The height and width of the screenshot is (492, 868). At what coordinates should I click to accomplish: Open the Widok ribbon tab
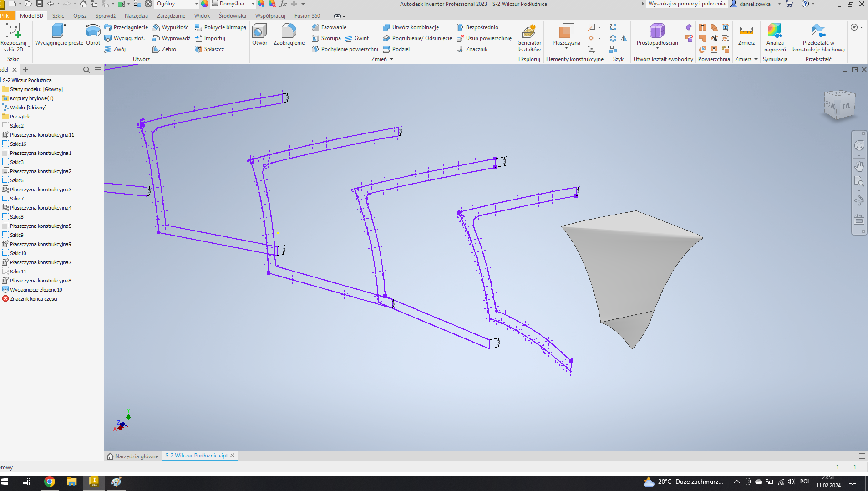click(202, 16)
